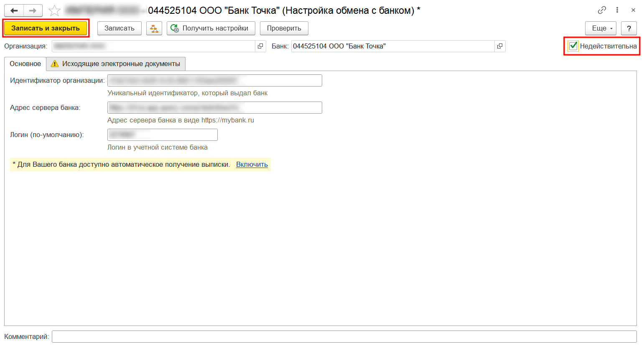Copy link to this form icon

(x=602, y=10)
